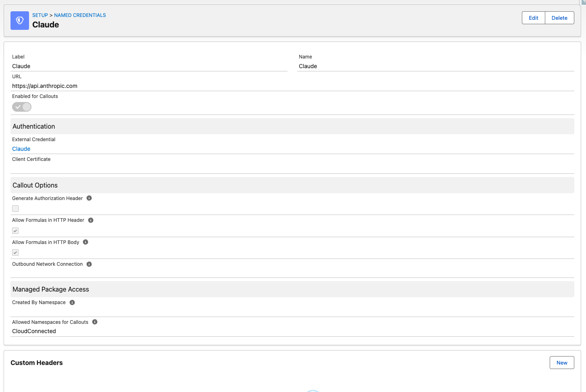Show info for Allowed Namespaces for Callouts
The image size is (586, 392).
95,322
